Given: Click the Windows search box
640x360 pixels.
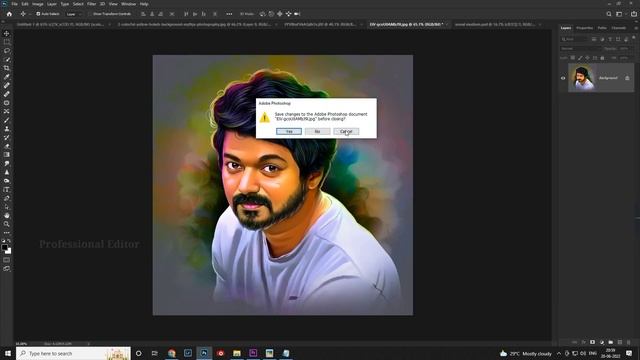Looking at the screenshot, I should click(73, 353).
